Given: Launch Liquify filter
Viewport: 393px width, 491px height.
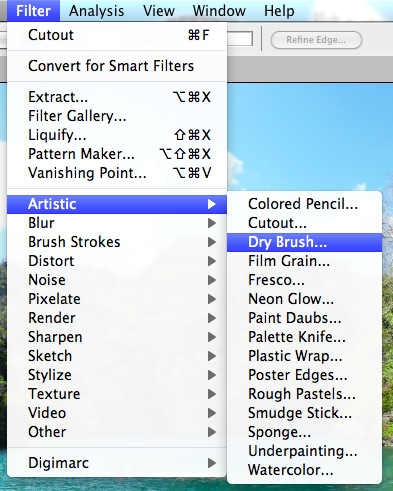Looking at the screenshot, I should point(117,135).
